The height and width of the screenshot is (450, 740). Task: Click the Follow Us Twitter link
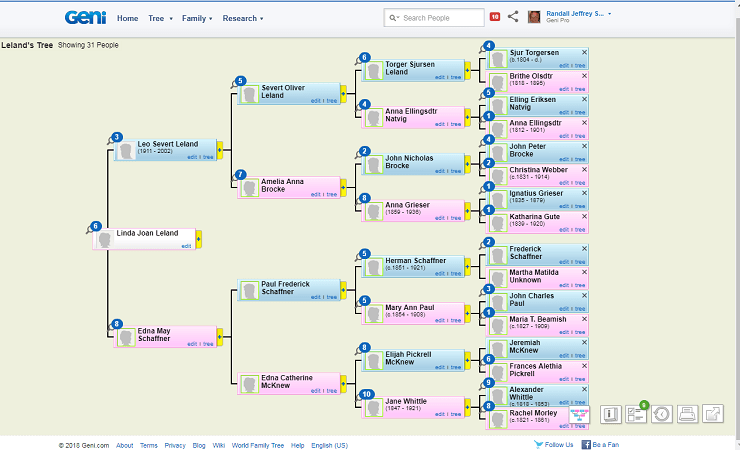pyautogui.click(x=554, y=445)
